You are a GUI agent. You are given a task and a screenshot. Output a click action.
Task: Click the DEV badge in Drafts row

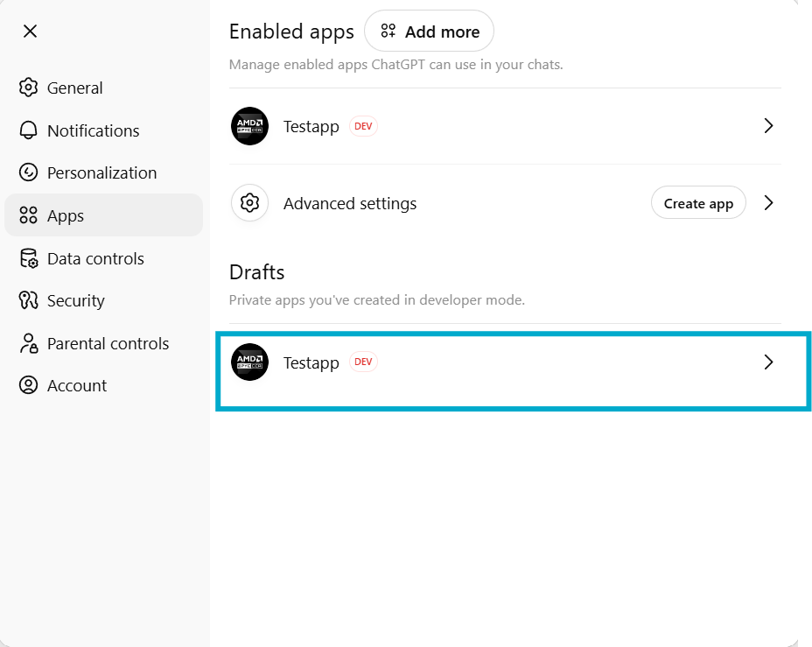point(363,362)
